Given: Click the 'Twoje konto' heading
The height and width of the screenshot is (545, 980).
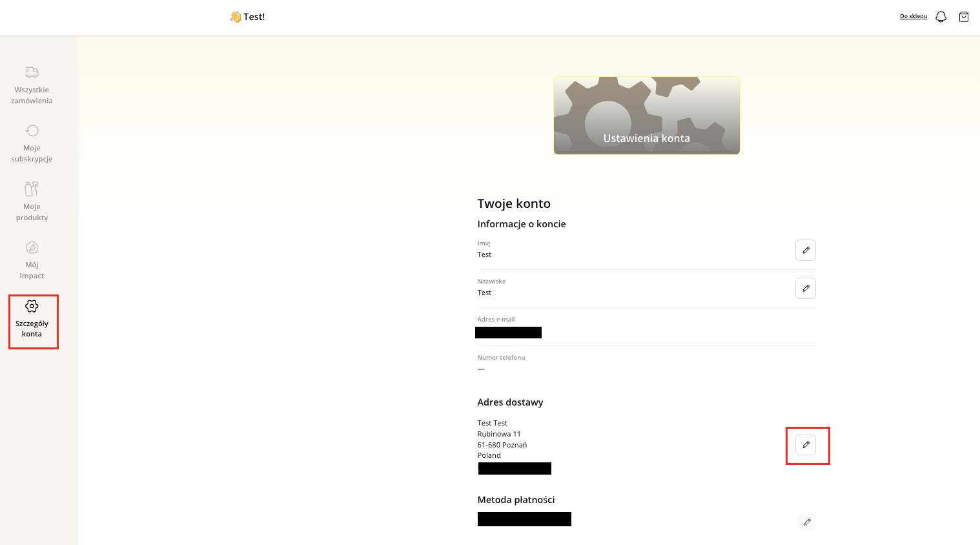Looking at the screenshot, I should tap(514, 203).
